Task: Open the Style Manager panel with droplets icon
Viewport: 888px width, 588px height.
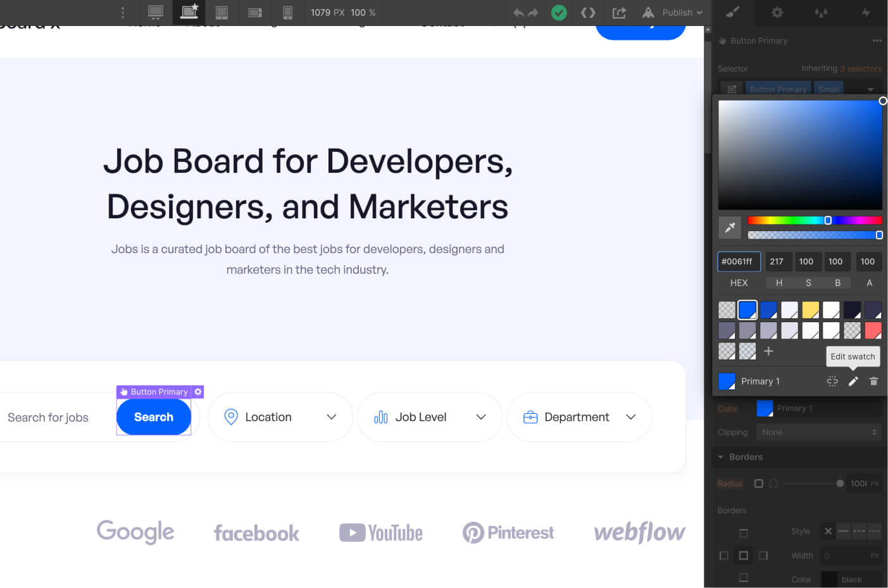Action: click(x=822, y=13)
